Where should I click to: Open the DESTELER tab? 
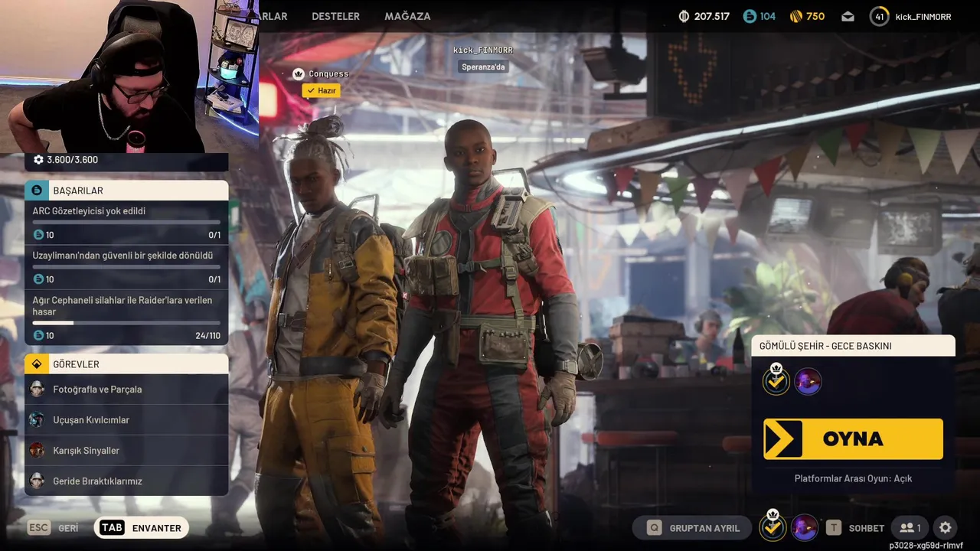click(x=335, y=16)
